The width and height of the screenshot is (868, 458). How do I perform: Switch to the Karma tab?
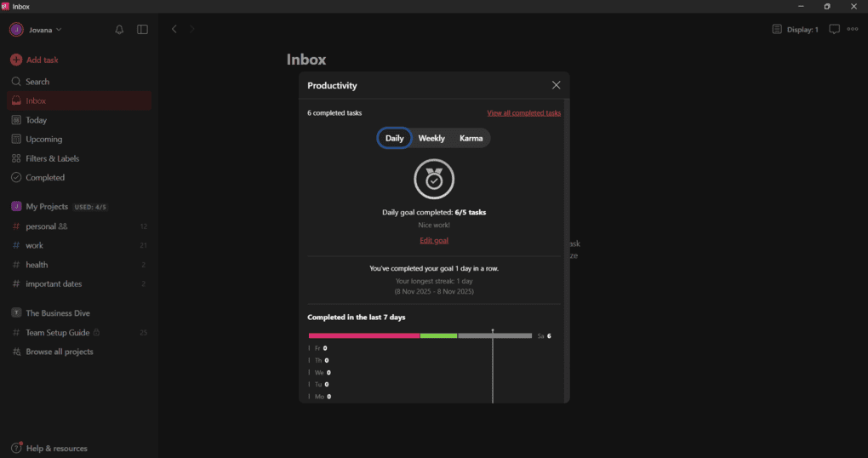(x=471, y=138)
